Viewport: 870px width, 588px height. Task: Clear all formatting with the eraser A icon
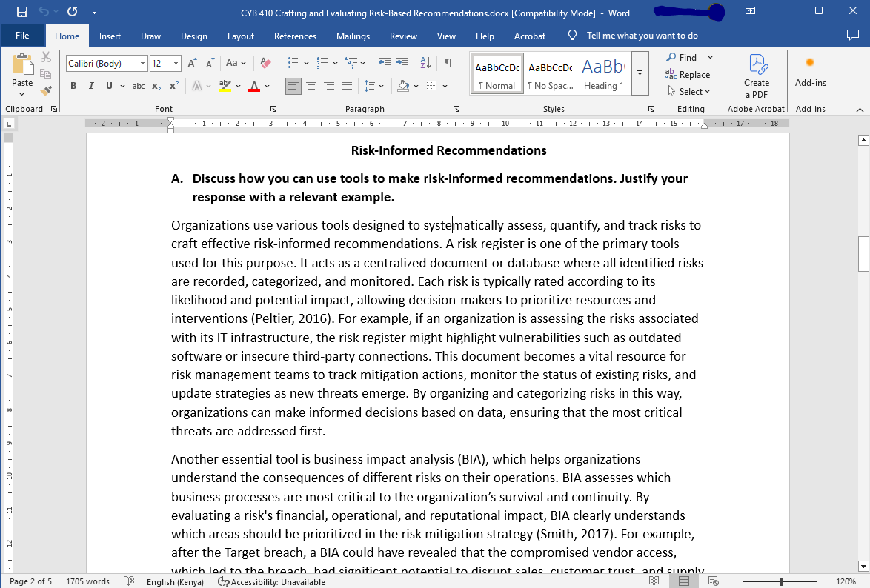[266, 63]
